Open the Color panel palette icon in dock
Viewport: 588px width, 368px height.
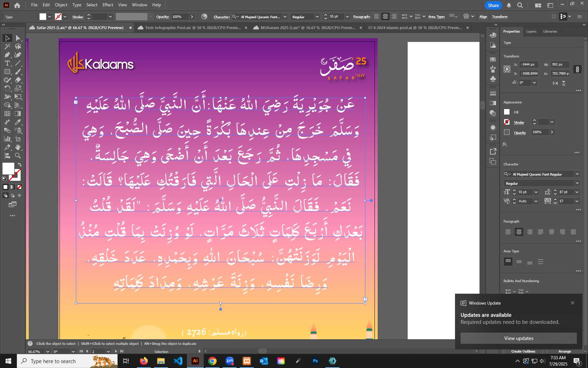point(493,35)
